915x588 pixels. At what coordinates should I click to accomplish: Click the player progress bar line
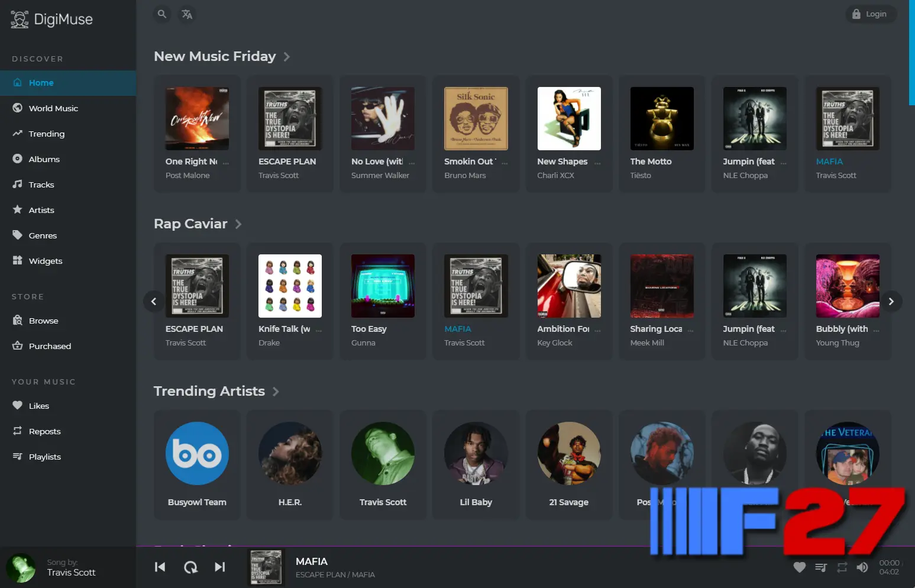point(525,547)
